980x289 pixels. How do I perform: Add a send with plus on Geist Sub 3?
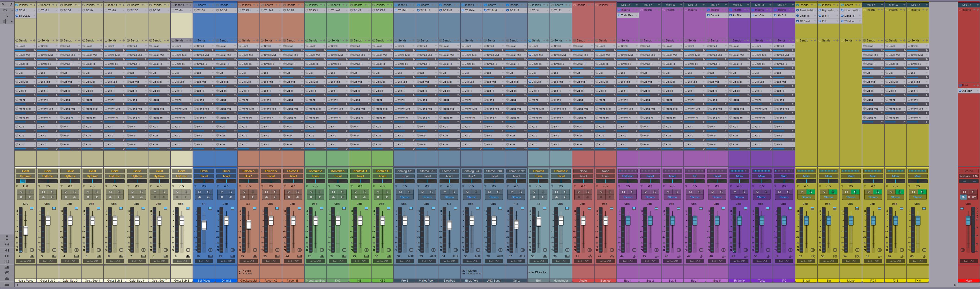(x=79, y=41)
